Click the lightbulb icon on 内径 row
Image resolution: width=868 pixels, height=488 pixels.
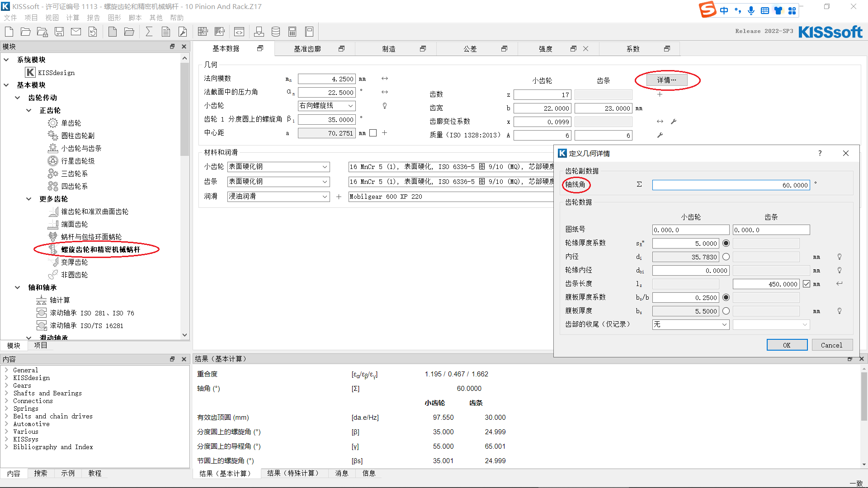tap(840, 257)
